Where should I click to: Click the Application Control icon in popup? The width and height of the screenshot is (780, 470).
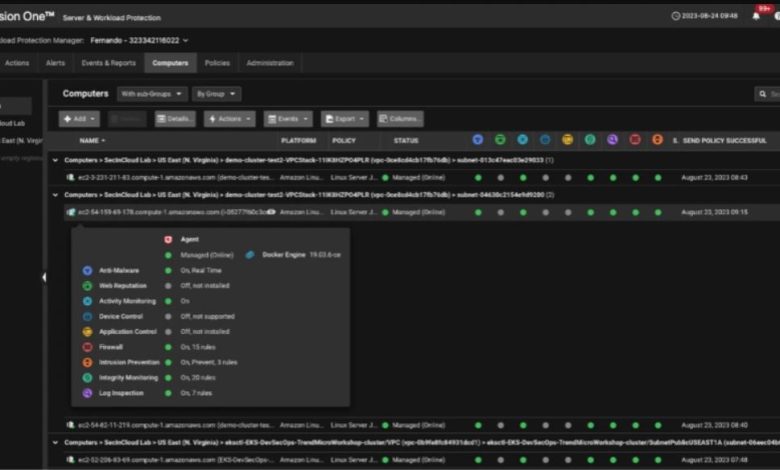[x=88, y=332]
